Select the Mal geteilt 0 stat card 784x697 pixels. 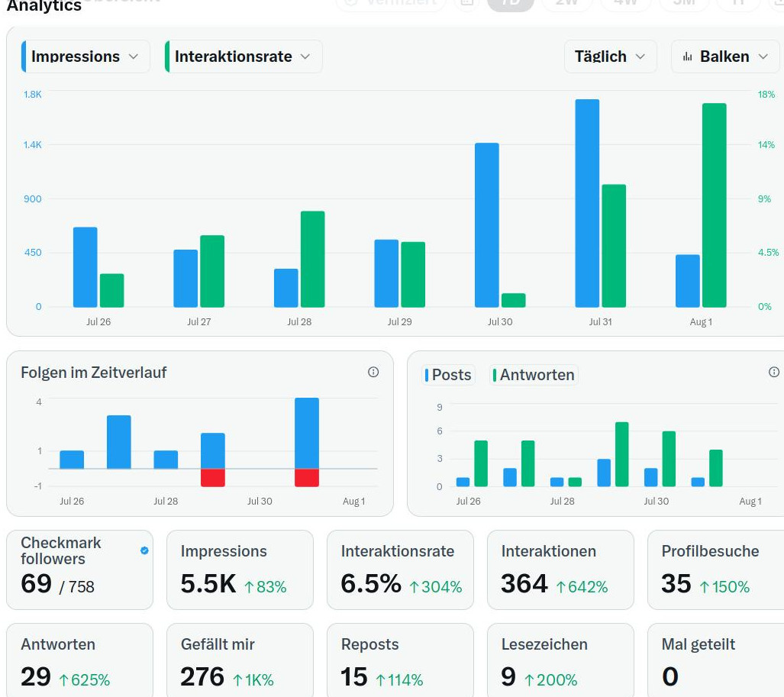(716, 660)
